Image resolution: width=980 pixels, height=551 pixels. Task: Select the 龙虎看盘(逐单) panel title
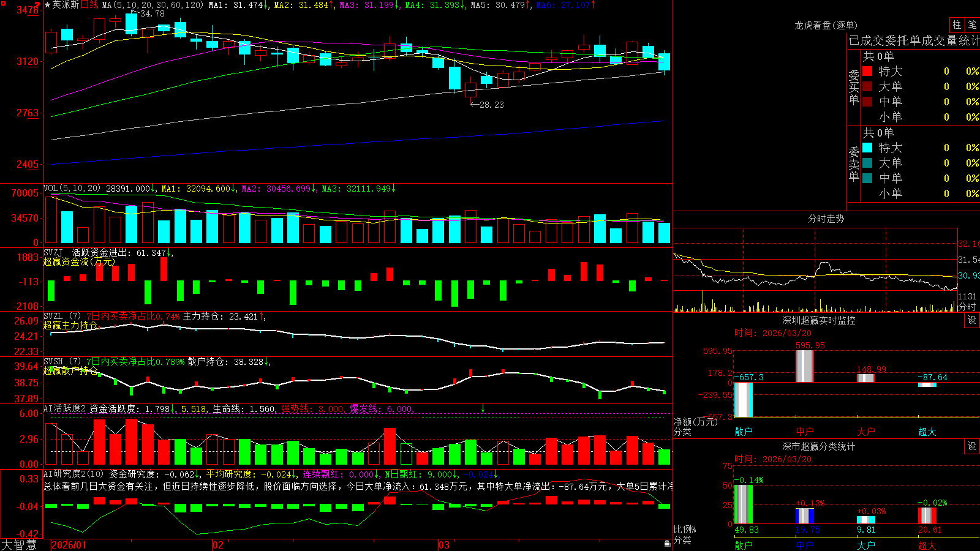(x=826, y=25)
